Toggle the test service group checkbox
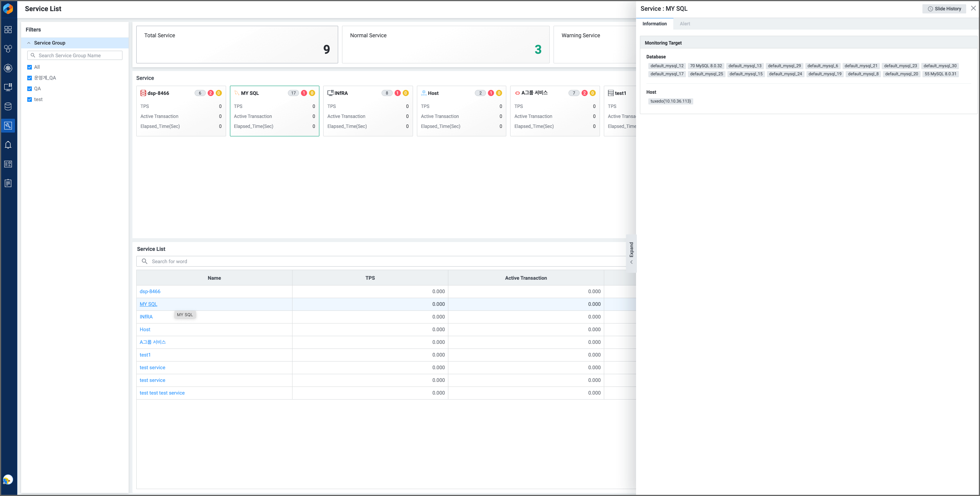This screenshot has height=496, width=980. (x=30, y=100)
